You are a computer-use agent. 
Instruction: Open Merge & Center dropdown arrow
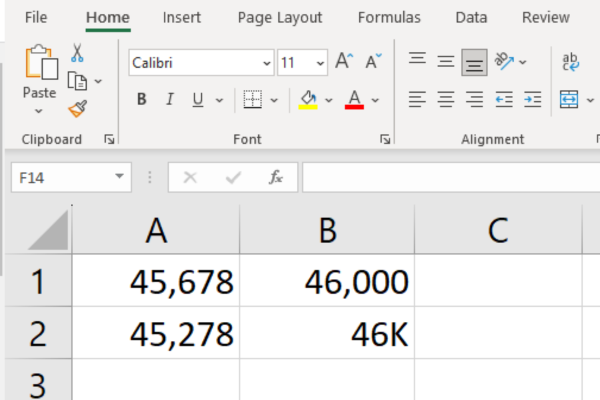pos(590,100)
